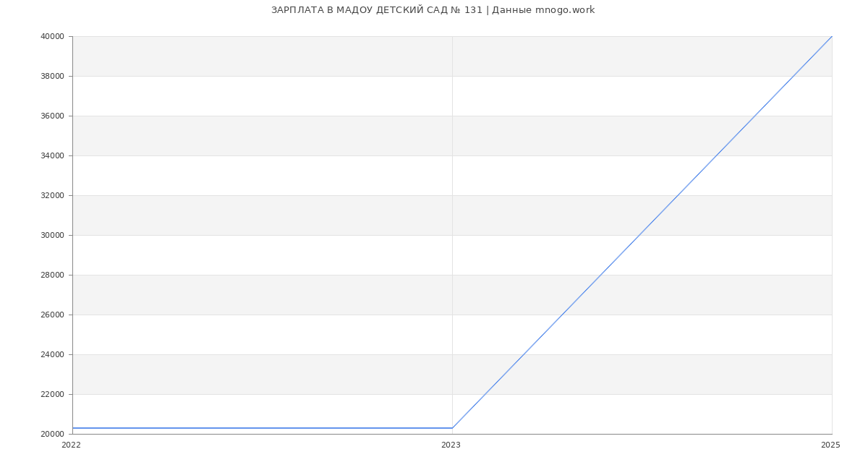Click the 22000 y-axis label
This screenshot has height=470, width=868.
click(x=52, y=394)
